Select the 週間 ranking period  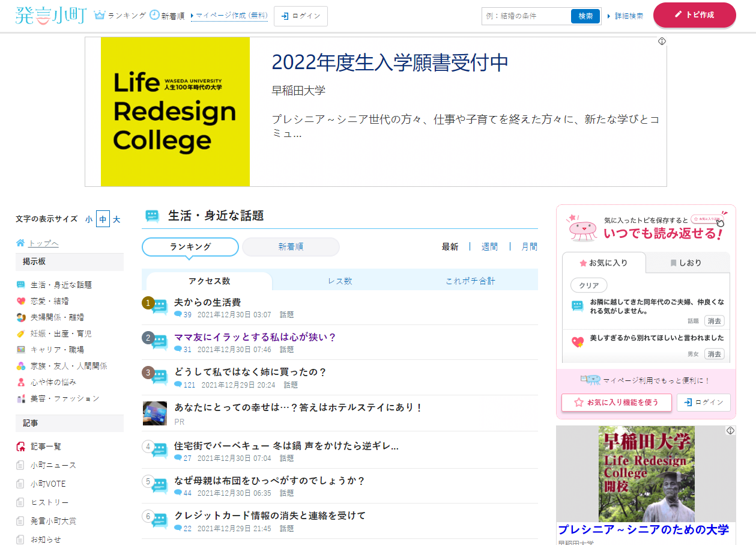tap(489, 246)
